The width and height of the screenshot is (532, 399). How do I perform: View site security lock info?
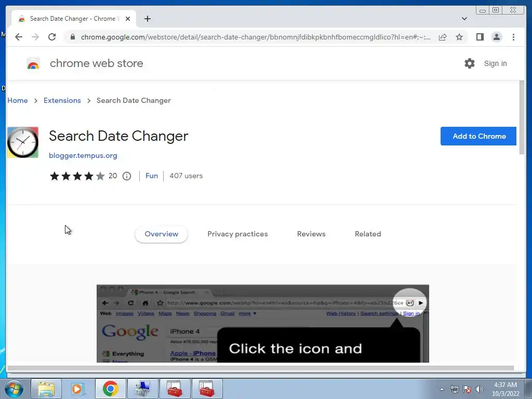[x=73, y=37]
